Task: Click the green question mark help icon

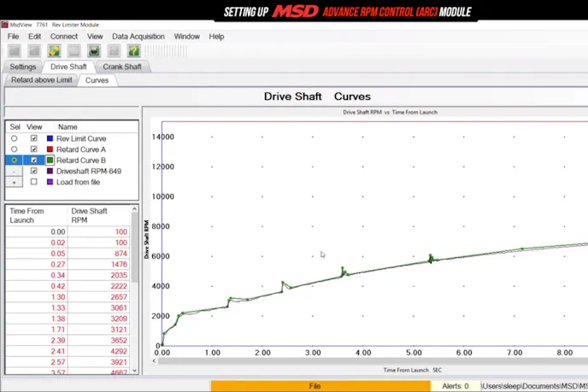Action: click(134, 51)
